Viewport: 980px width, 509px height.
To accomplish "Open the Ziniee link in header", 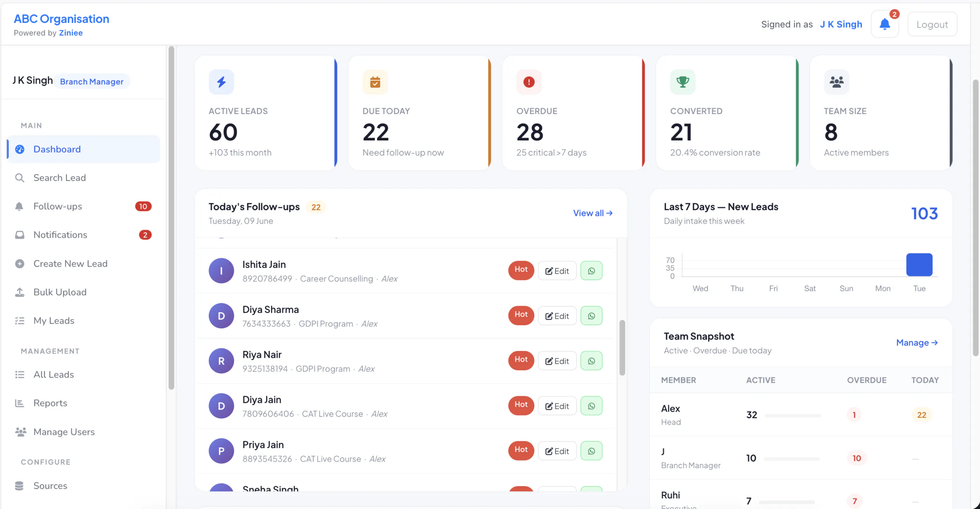I will click(71, 33).
